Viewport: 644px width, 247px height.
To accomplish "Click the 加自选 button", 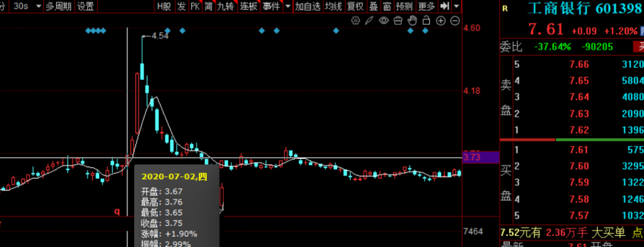I will pyautogui.click(x=308, y=6).
